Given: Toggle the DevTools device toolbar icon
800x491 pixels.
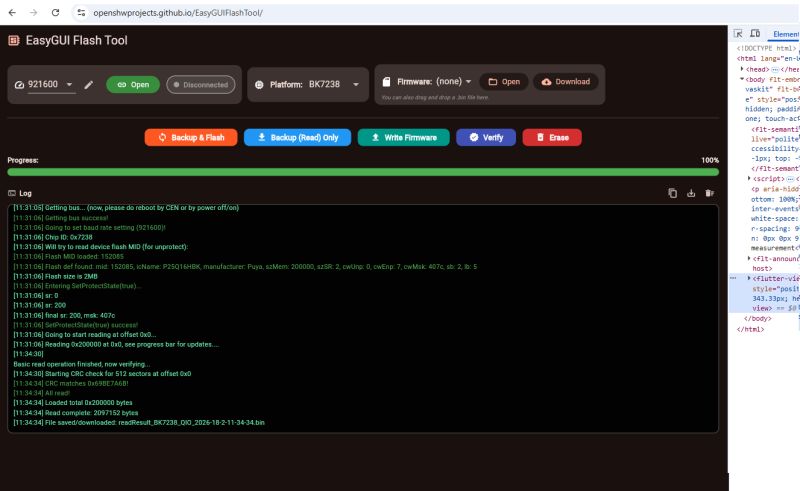Looking at the screenshot, I should click(x=755, y=34).
